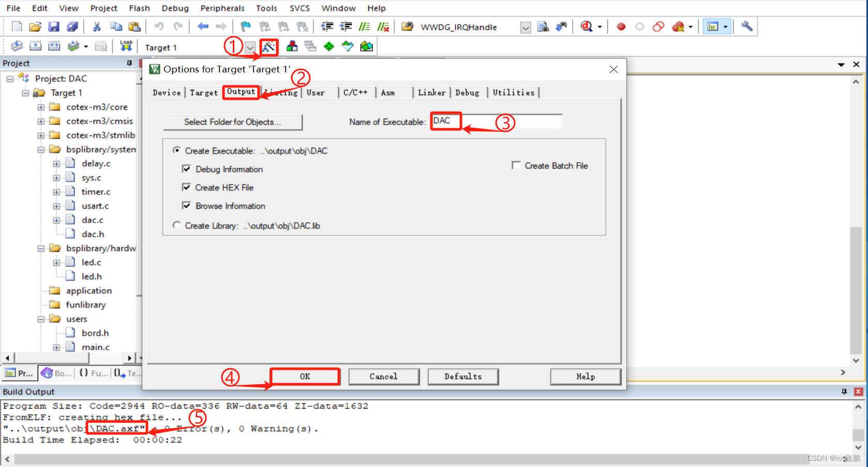Click the New file icon
Screen dimensions: 868x467
(x=17, y=26)
